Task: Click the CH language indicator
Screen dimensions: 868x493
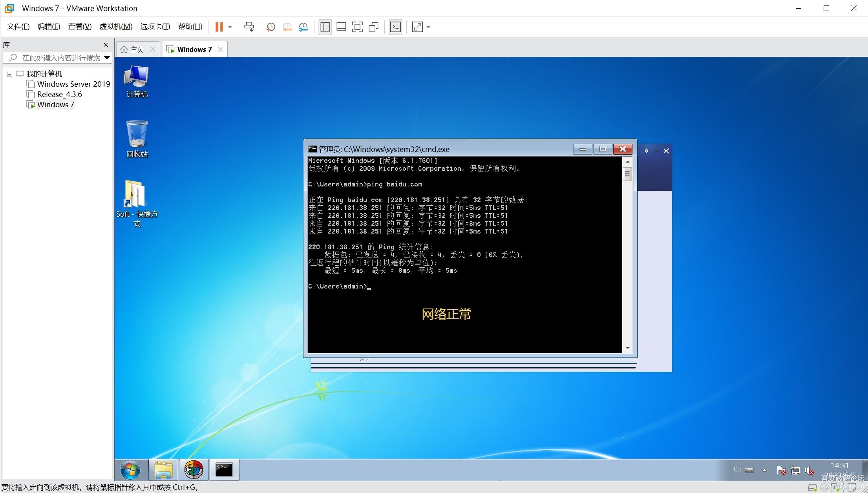Action: pyautogui.click(x=737, y=469)
